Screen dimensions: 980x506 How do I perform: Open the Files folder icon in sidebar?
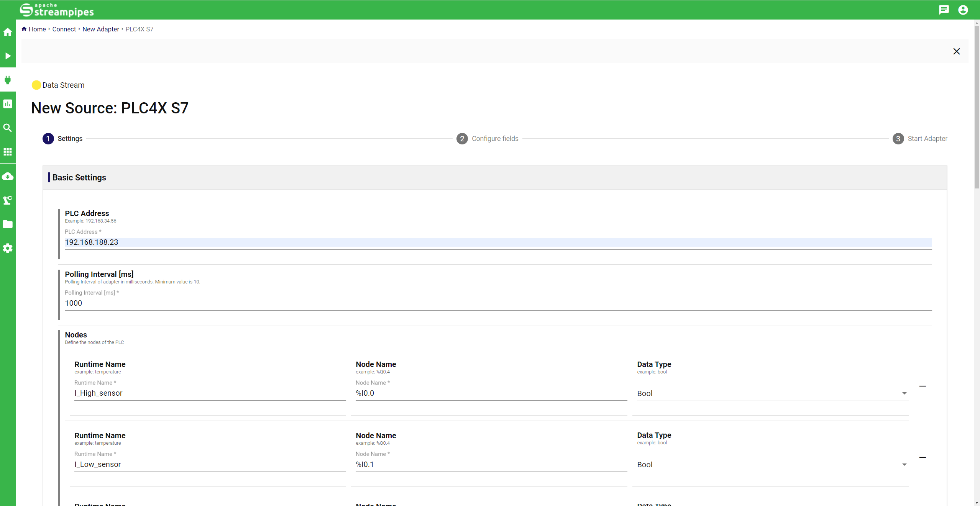[x=8, y=224]
